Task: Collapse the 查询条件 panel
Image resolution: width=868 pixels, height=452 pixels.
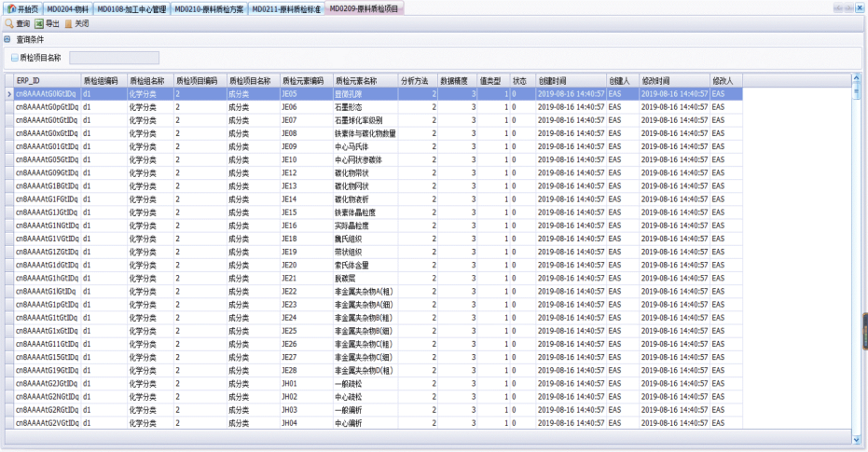Action: click(7, 39)
